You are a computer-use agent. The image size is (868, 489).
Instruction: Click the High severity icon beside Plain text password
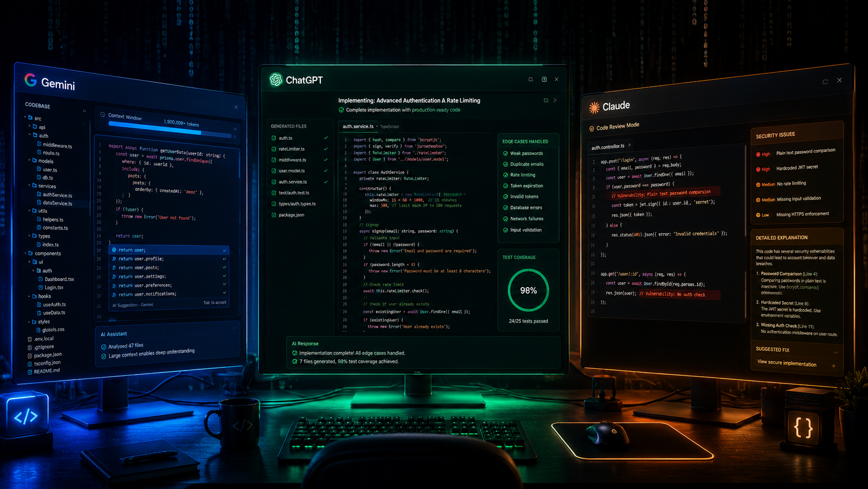click(x=758, y=154)
